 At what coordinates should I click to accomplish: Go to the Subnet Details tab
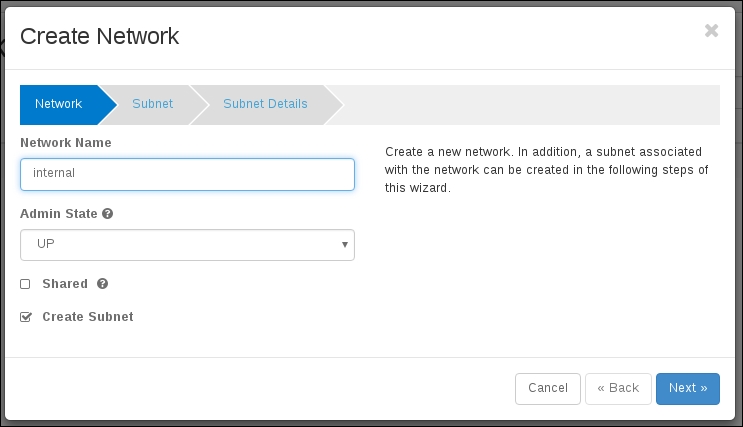click(265, 104)
